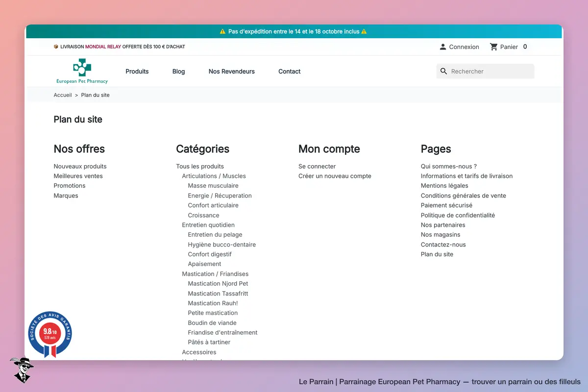Open Meilleures ventes link
Viewport: 588px width, 392px height.
78,176
